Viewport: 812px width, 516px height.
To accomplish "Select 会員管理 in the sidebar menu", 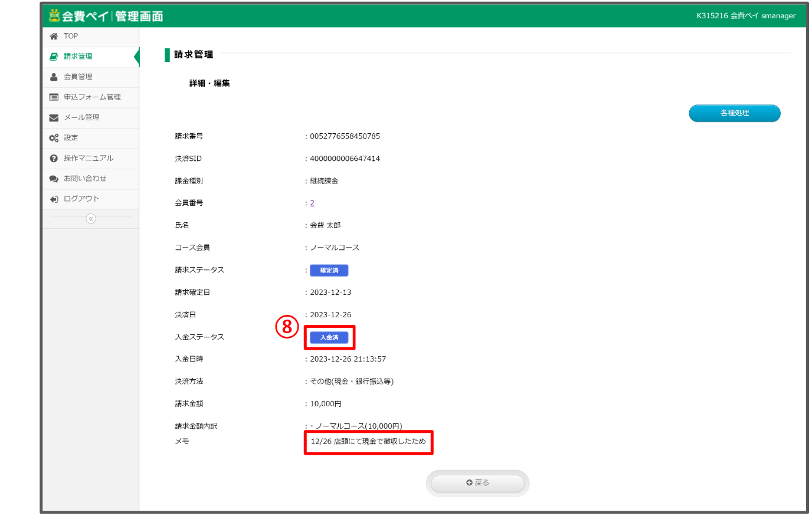I will (x=78, y=77).
